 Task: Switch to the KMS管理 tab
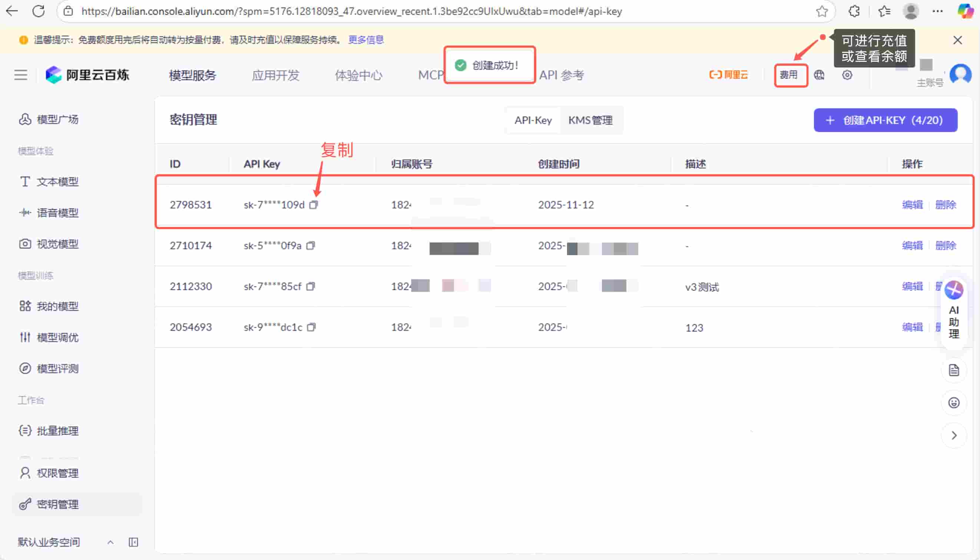tap(591, 120)
